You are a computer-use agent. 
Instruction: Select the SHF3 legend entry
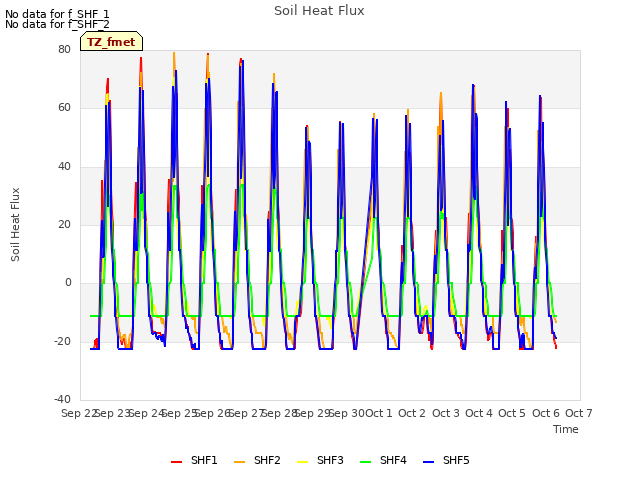(320, 460)
